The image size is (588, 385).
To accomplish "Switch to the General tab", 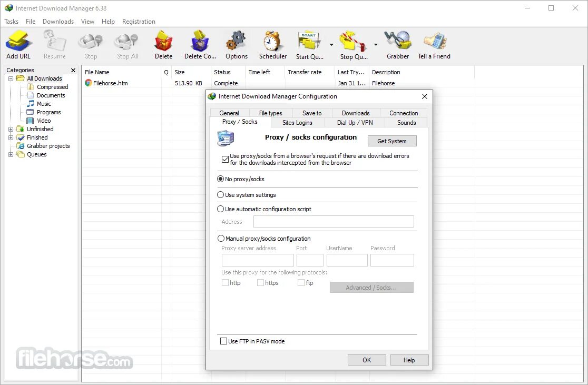I will point(229,113).
